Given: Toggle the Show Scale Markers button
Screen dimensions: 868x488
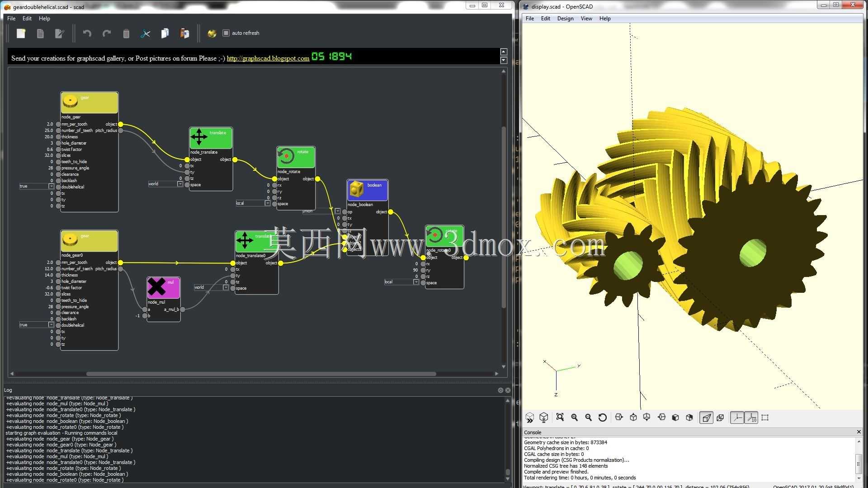Looking at the screenshot, I should 751,418.
